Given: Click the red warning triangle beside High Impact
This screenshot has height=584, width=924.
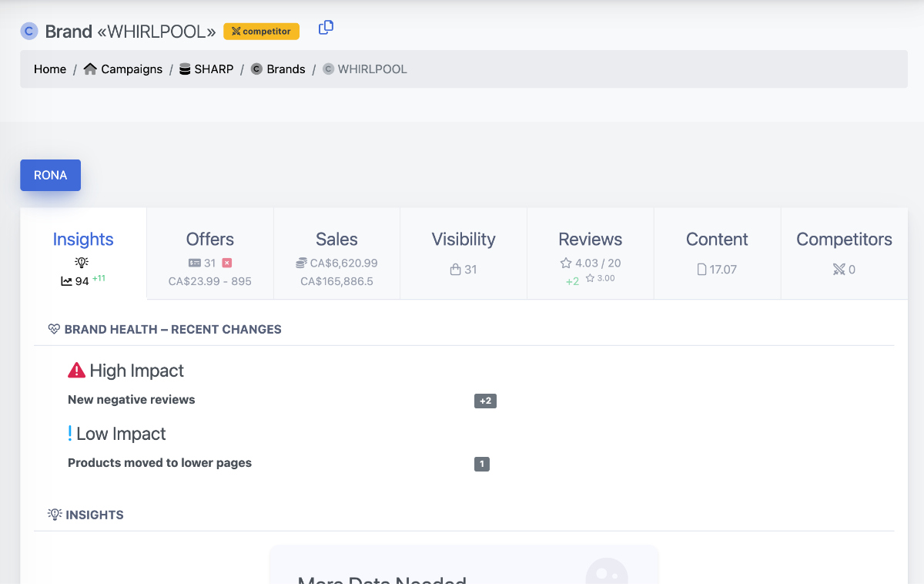Looking at the screenshot, I should 77,371.
